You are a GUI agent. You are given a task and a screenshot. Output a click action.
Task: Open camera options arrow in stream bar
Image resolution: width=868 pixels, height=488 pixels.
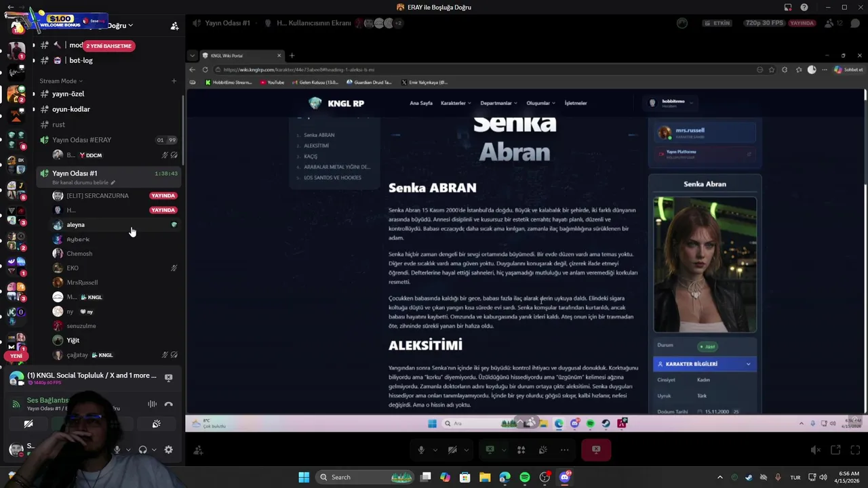(x=466, y=450)
